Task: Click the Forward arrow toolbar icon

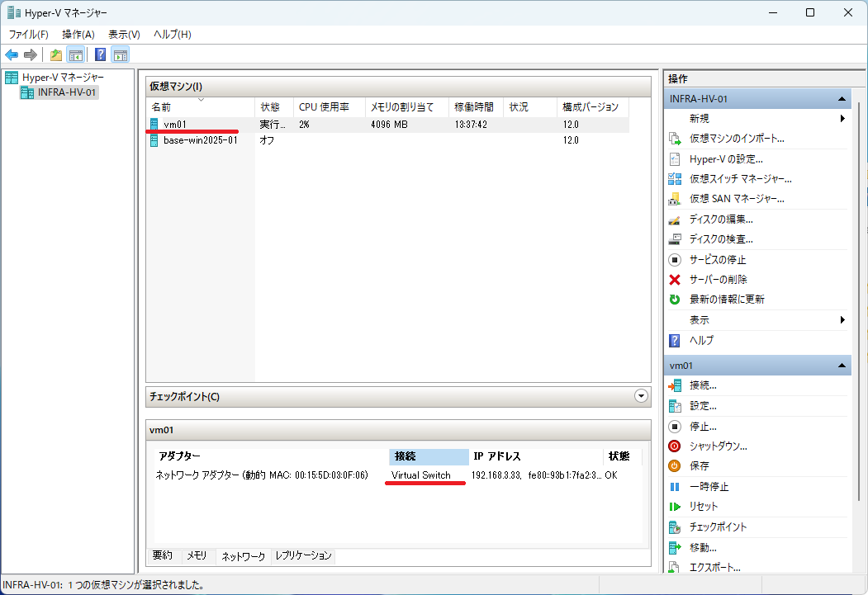Action: (x=31, y=54)
